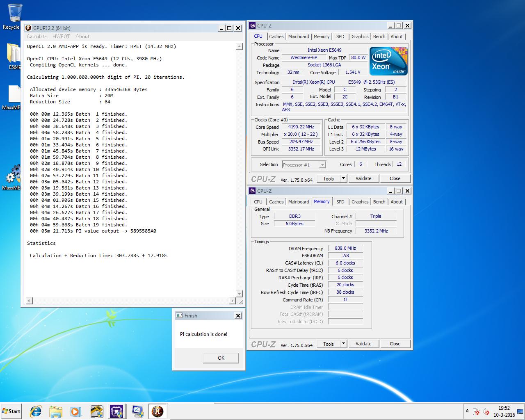
Task: Switch to Mainboard tab in top CPU-Z
Action: (299, 37)
